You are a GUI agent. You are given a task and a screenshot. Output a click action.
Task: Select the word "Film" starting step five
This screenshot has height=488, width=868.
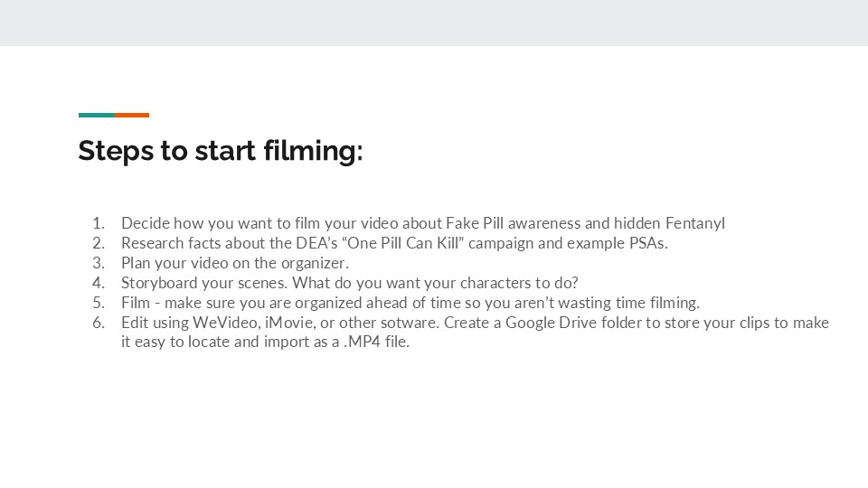[x=136, y=303]
